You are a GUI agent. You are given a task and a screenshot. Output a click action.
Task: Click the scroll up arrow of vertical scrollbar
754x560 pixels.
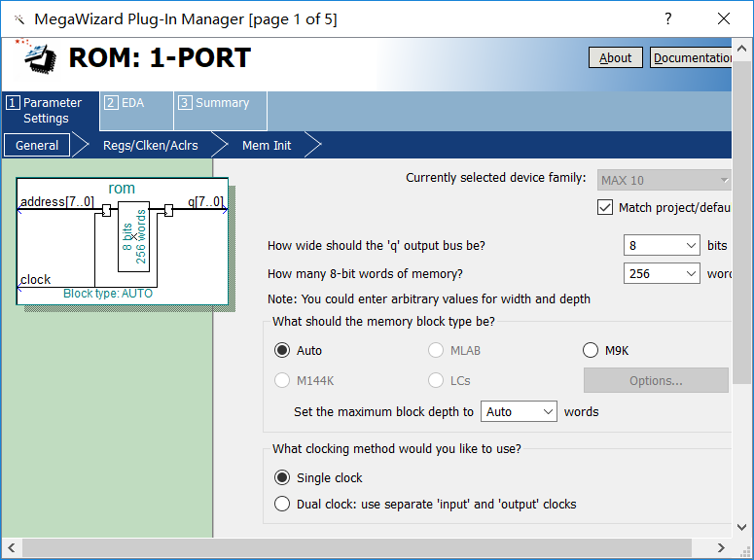point(742,48)
